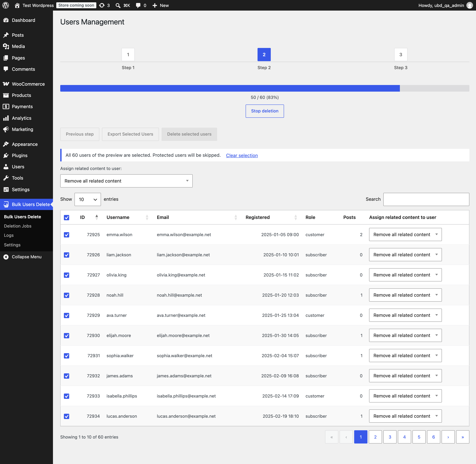Toggle the select-all checkbox in table header
476x464 pixels.
[67, 218]
